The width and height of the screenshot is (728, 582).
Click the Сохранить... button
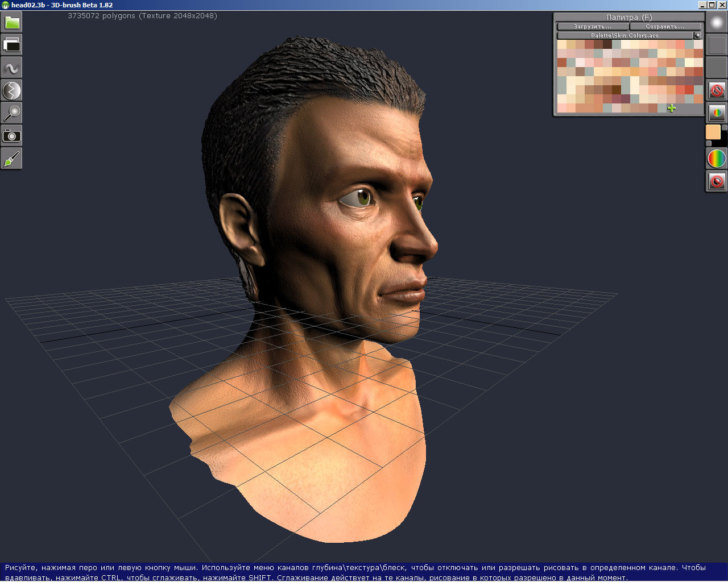point(665,27)
